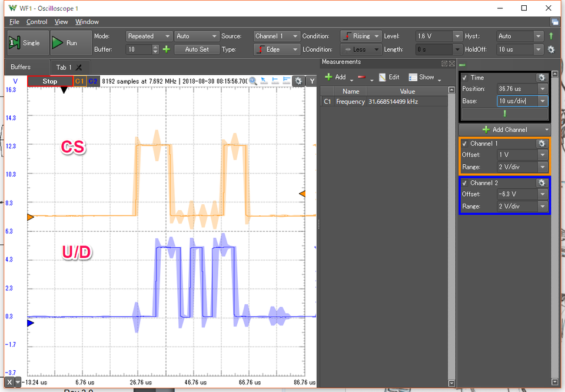Click the red minus remove measurement icon
565x392 pixels.
[361, 77]
